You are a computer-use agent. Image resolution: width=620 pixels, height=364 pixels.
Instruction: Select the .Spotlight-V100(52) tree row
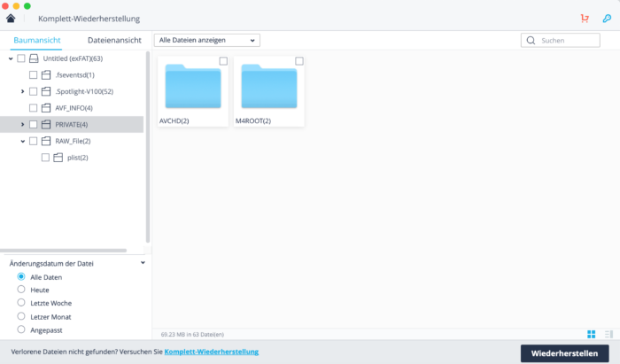click(72, 91)
